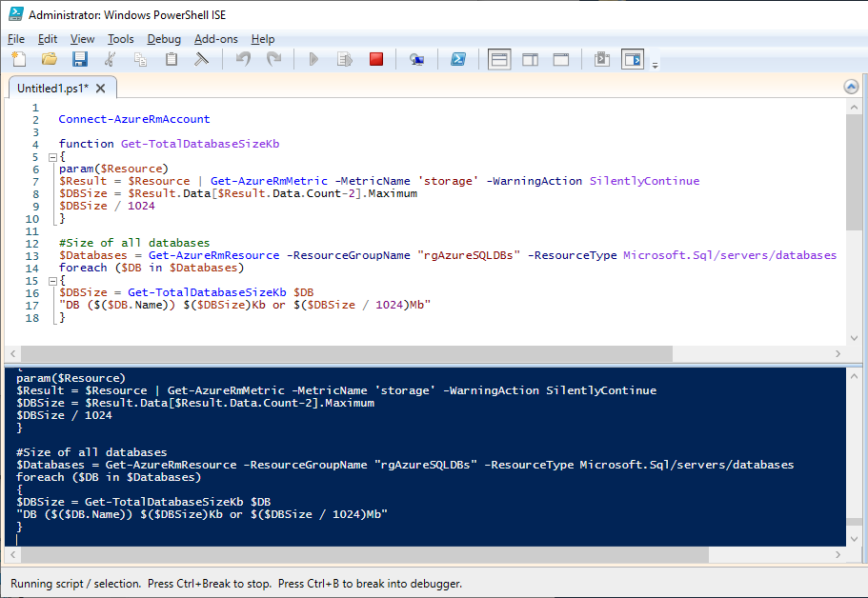Screen dimensions: 868x598
Task: Click "rgAzureSQLDBs" string on script line 13
Action: [469, 255]
